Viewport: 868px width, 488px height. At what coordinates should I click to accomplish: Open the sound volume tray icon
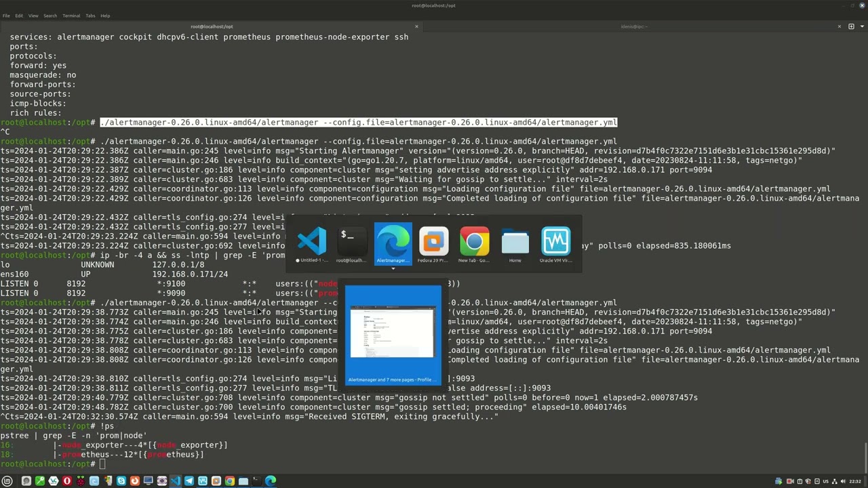tap(843, 481)
